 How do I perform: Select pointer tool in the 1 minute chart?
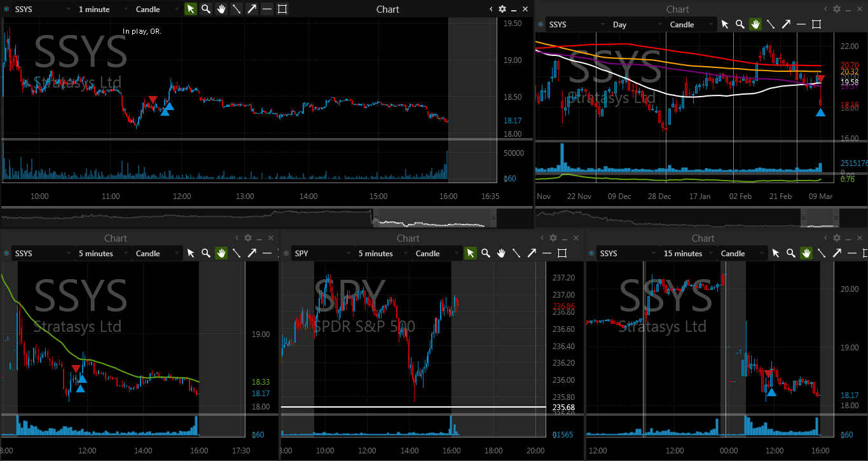coord(191,9)
